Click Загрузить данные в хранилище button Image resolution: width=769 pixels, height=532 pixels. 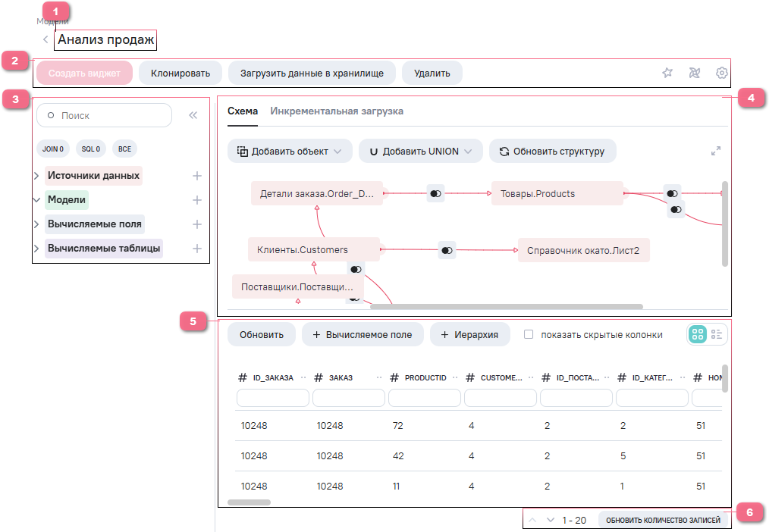coord(312,74)
